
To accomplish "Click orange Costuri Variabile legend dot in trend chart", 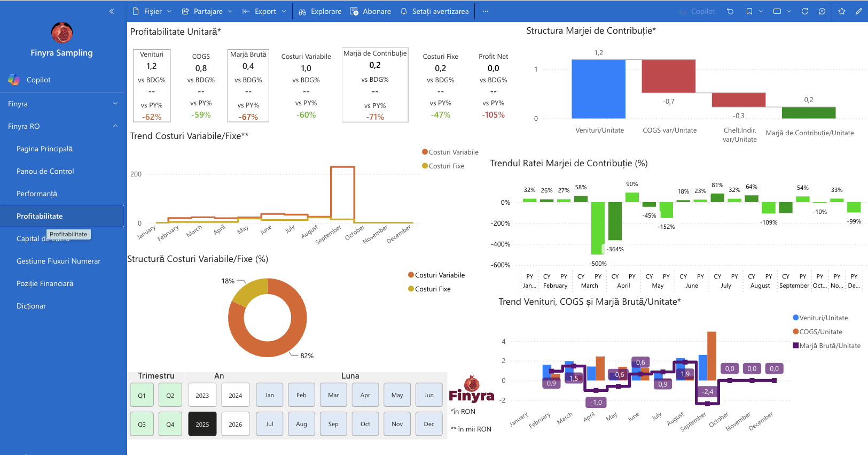I will [x=425, y=152].
